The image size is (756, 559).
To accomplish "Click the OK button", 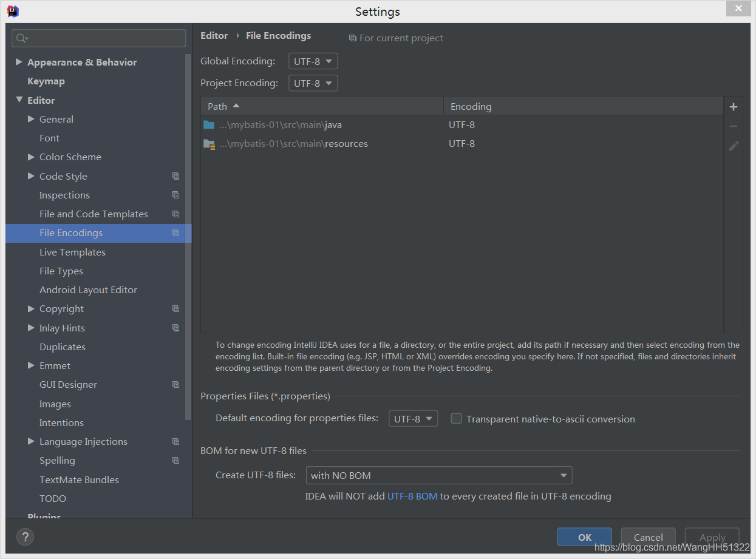I will click(x=585, y=537).
